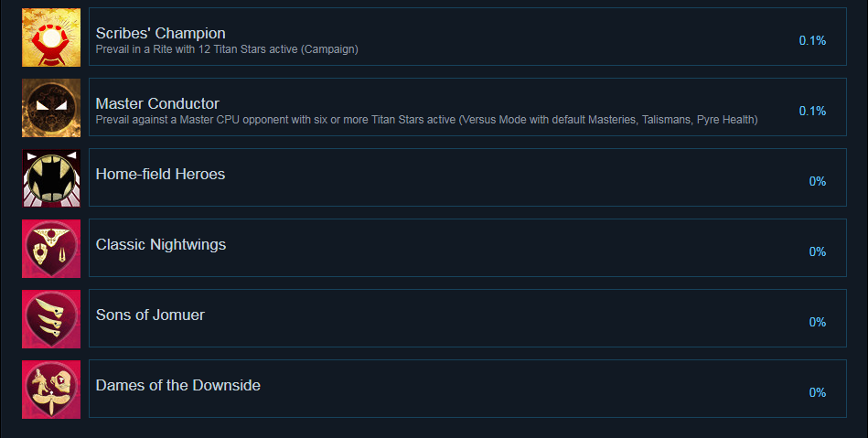Click the Scribes' Champion title text
Screen dimensions: 868x438
(x=160, y=34)
